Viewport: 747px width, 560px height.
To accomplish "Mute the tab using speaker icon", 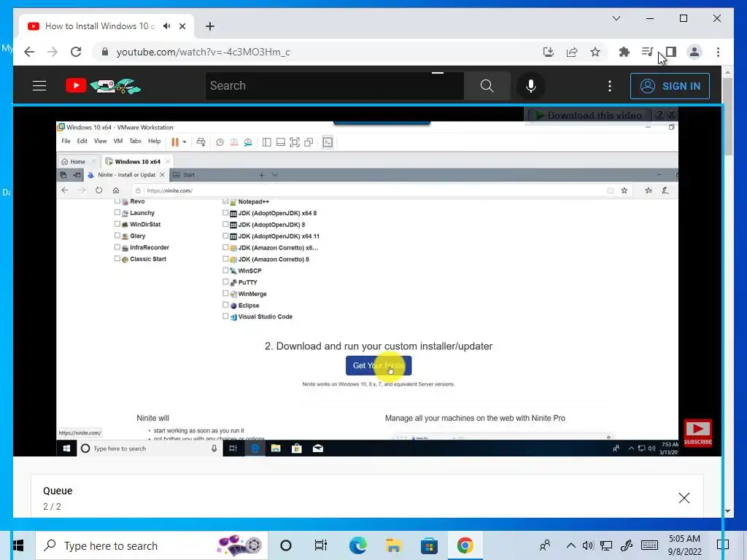I will pos(167,26).
